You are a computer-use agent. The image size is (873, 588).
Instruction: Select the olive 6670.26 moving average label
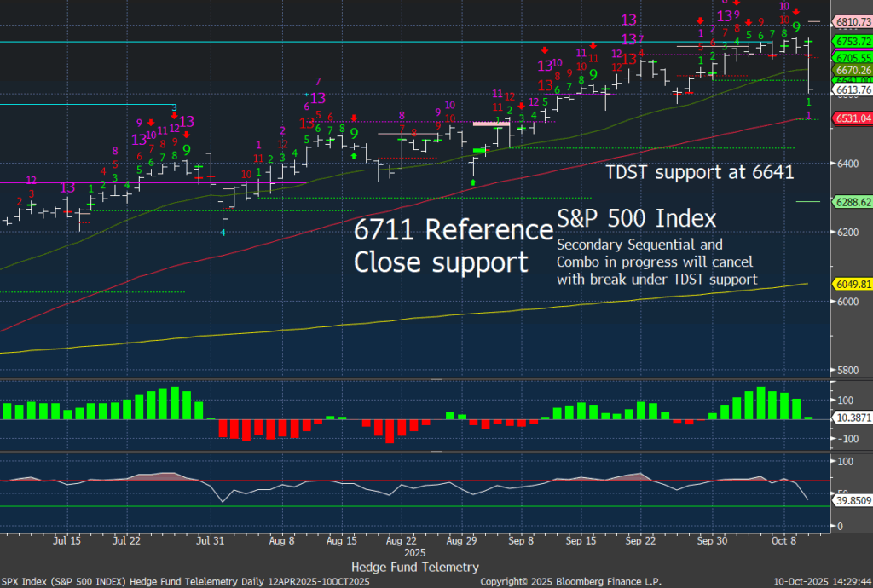(854, 70)
